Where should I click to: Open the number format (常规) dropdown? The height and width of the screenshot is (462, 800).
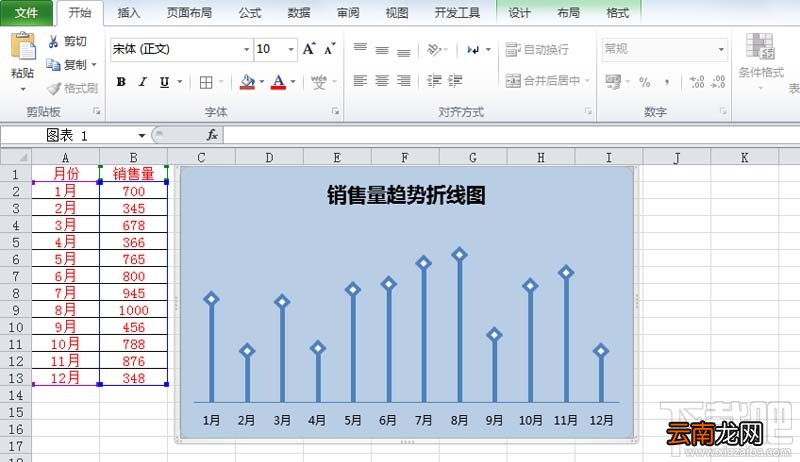click(721, 49)
